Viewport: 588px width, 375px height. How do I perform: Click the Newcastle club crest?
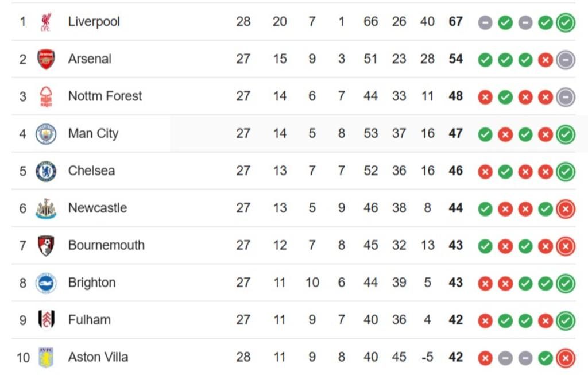(x=46, y=208)
